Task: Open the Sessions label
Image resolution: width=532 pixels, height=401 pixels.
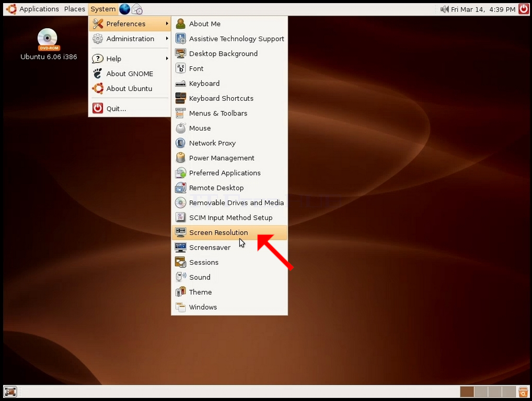Action: pyautogui.click(x=204, y=262)
